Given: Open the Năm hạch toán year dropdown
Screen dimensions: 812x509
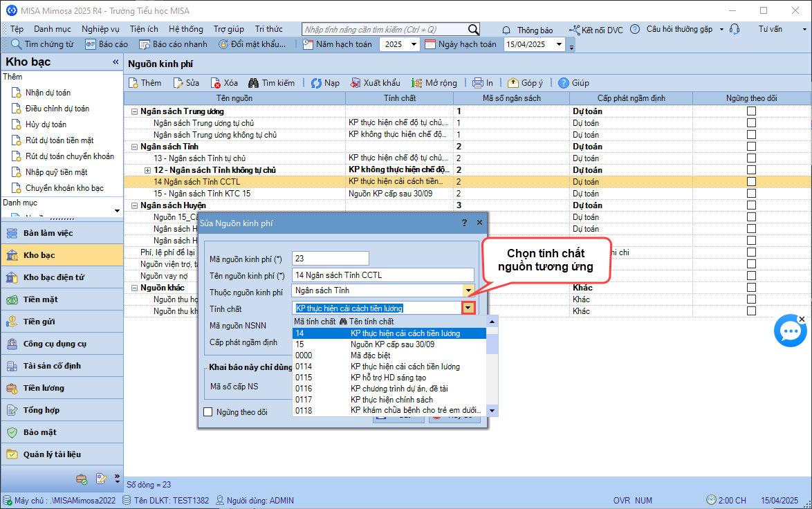Looking at the screenshot, I should (x=414, y=44).
